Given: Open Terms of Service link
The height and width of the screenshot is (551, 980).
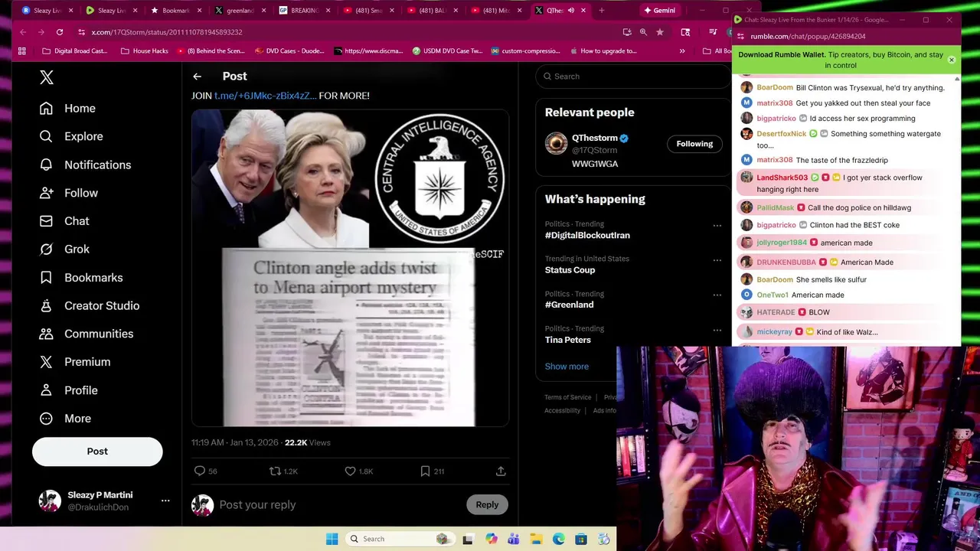Looking at the screenshot, I should pos(568,397).
